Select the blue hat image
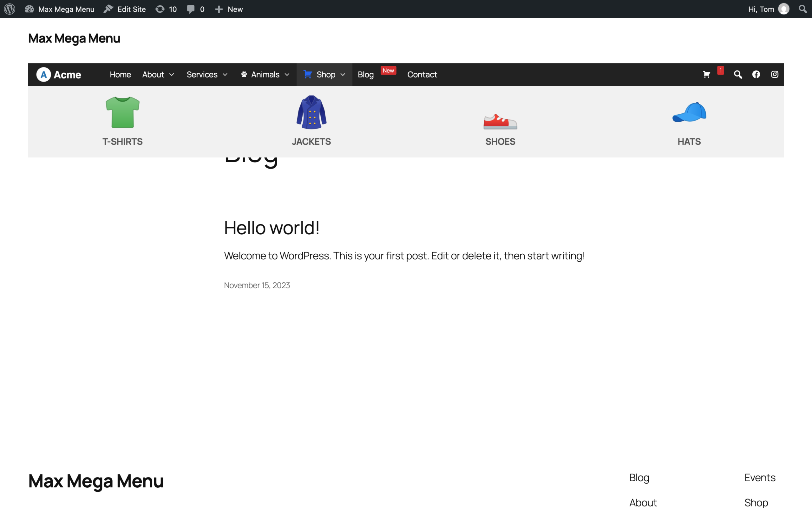This screenshot has width=812, height=508. pos(689,112)
